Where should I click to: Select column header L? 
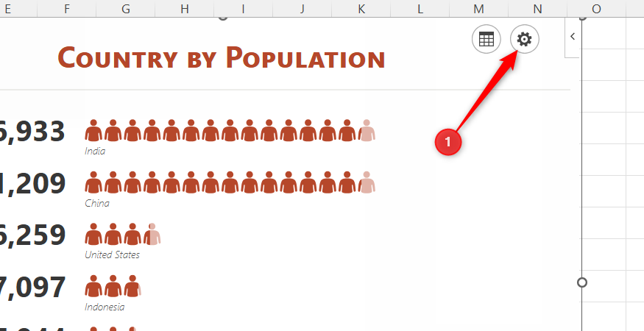click(x=420, y=9)
